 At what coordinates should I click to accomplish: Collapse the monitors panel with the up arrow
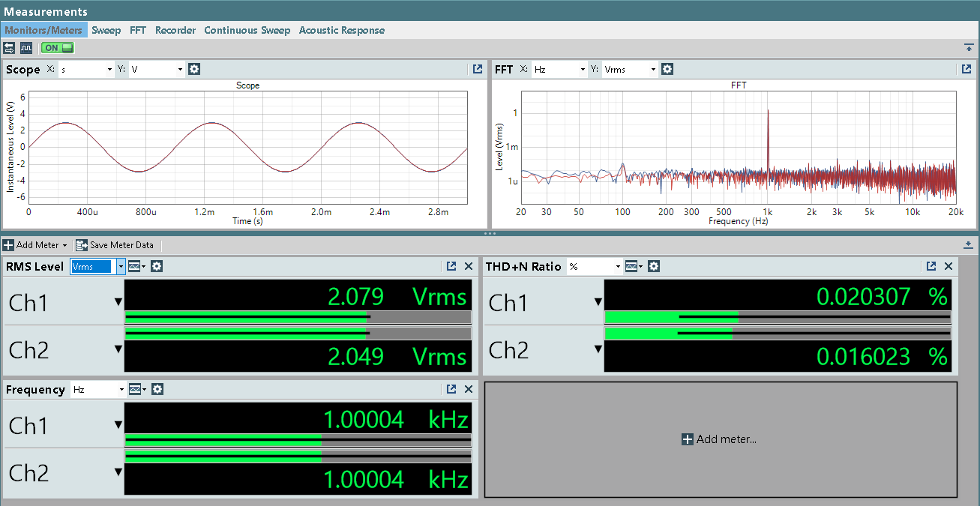[968, 48]
